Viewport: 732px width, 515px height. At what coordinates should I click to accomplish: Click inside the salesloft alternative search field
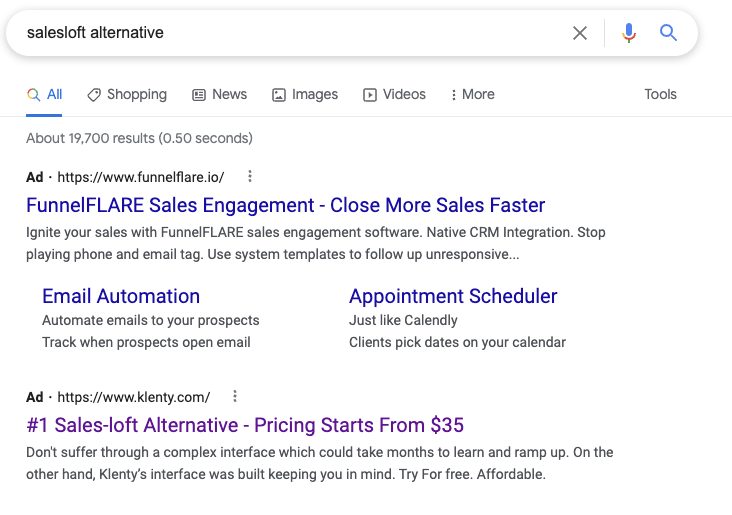[300, 33]
